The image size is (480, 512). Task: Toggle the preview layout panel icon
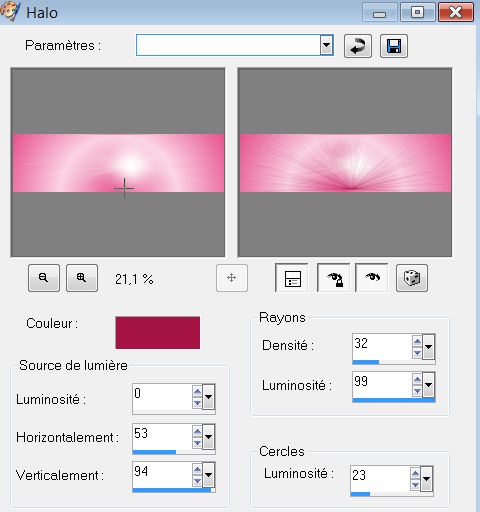(293, 278)
